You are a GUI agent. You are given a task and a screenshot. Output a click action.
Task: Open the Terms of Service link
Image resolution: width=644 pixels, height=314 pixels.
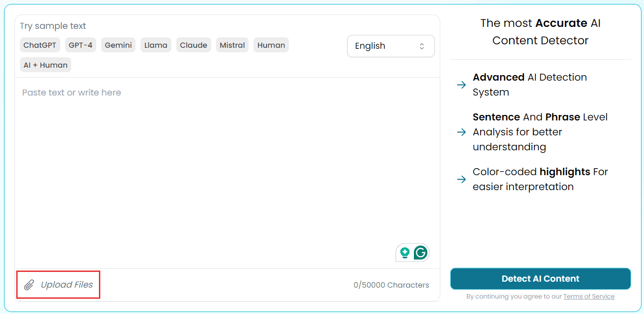[589, 297]
